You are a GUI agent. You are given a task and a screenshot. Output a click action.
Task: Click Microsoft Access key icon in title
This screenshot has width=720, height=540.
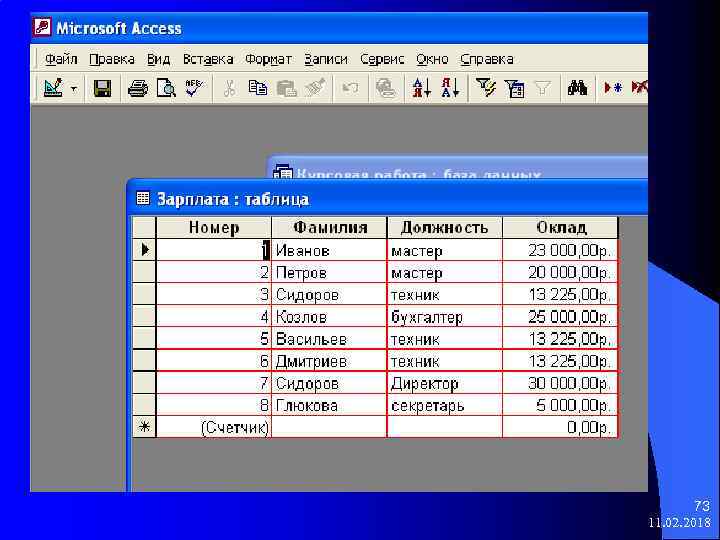[x=42, y=28]
